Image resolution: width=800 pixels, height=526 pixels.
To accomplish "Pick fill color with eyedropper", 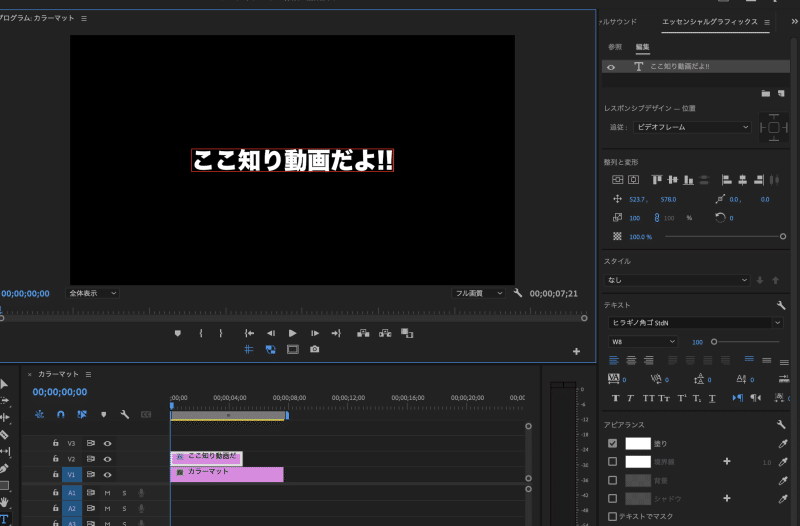I will (x=783, y=444).
